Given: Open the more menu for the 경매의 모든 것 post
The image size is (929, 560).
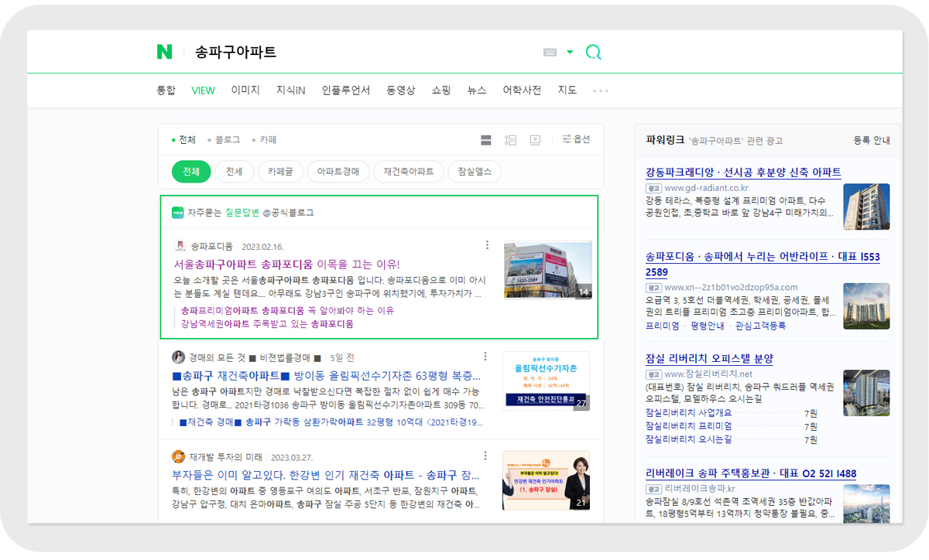Looking at the screenshot, I should [485, 357].
